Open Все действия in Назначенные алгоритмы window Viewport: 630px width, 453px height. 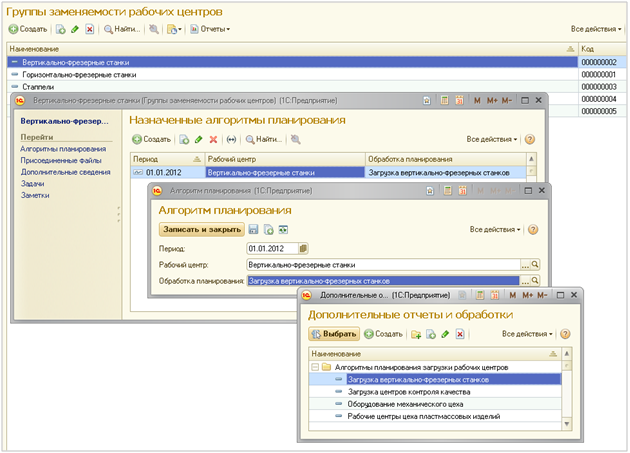[x=492, y=139]
